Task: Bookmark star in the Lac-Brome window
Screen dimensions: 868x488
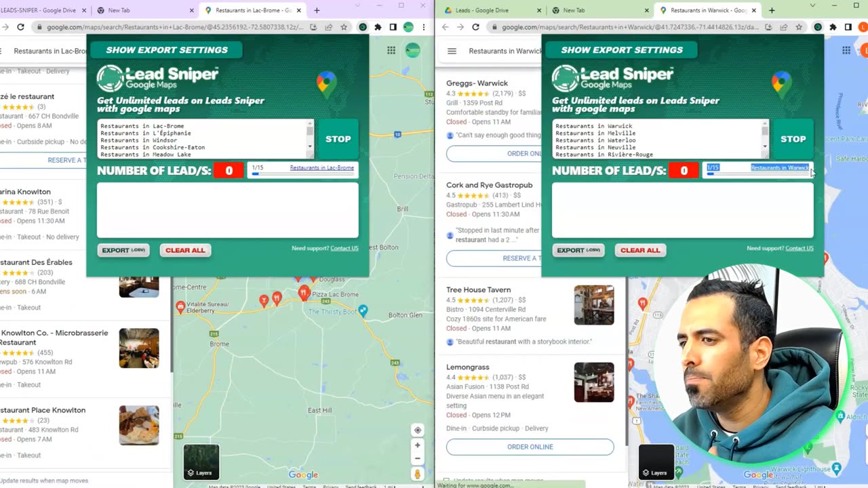Action: pos(344,27)
